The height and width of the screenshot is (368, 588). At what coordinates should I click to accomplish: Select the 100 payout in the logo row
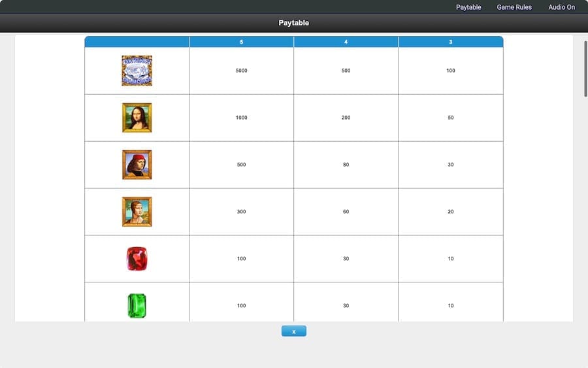(451, 71)
